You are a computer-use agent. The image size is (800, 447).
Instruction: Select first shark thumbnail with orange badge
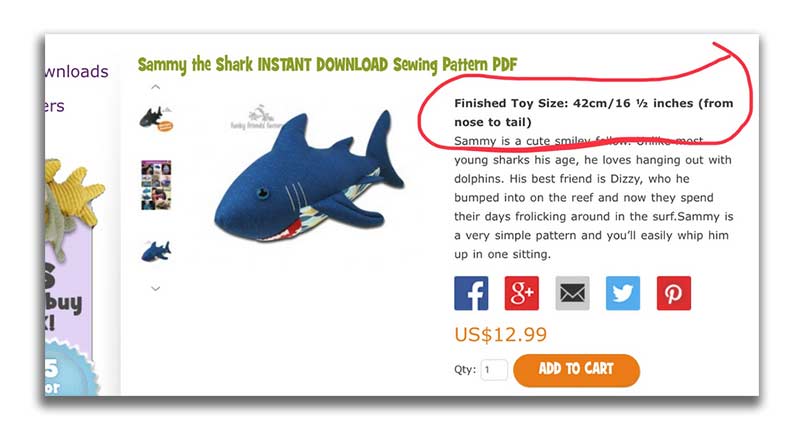click(x=156, y=119)
